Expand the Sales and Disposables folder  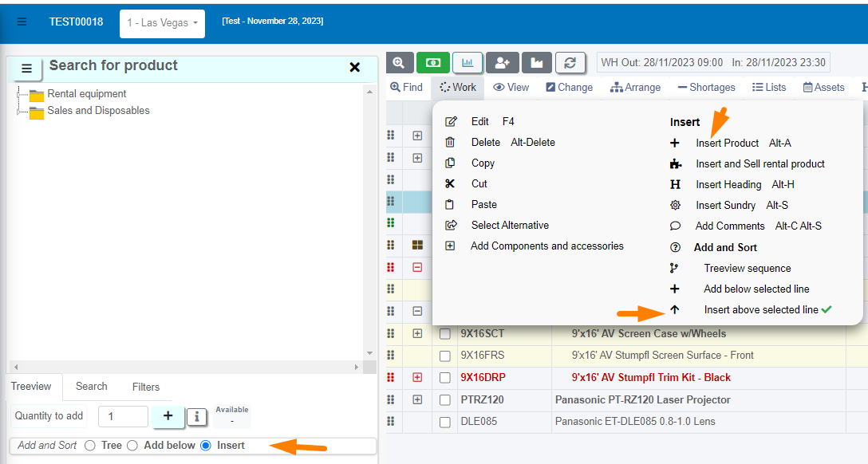[x=19, y=111]
